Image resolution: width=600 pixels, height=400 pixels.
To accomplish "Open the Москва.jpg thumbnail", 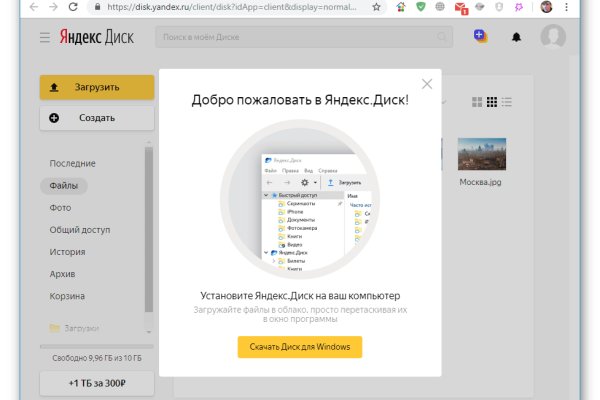I will 482,157.
